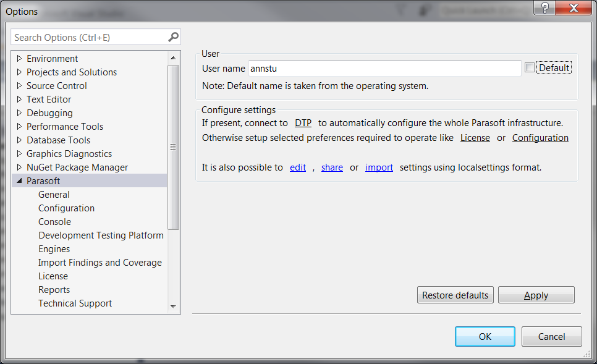Click the edit settings link
The width and height of the screenshot is (597, 364).
pyautogui.click(x=298, y=167)
